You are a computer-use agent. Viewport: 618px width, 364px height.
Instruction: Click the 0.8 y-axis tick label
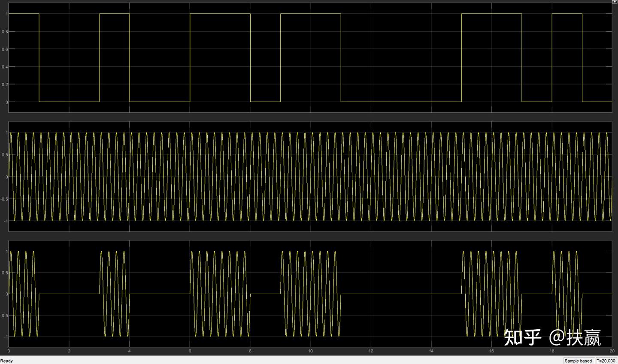tap(4, 32)
